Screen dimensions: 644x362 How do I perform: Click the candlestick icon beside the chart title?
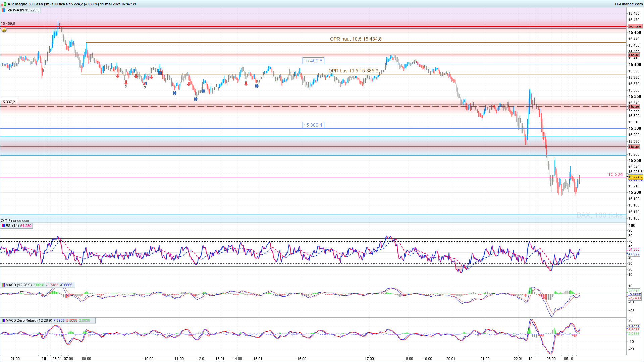click(4, 4)
